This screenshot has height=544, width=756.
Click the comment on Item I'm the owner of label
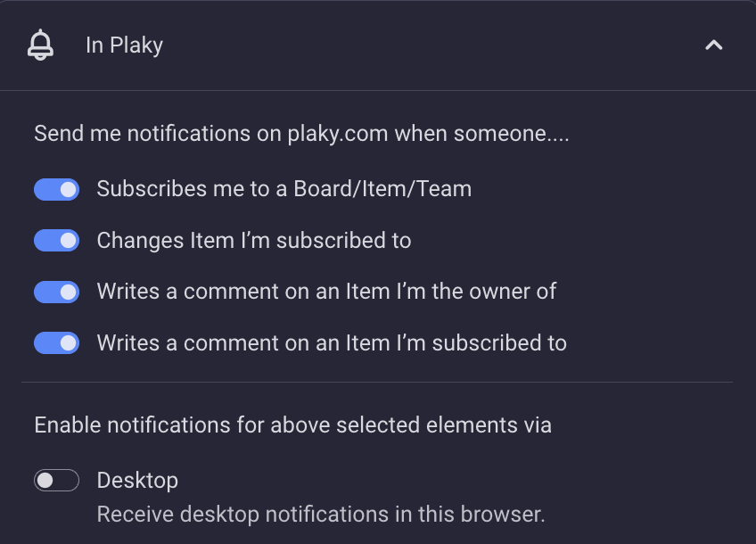326,292
